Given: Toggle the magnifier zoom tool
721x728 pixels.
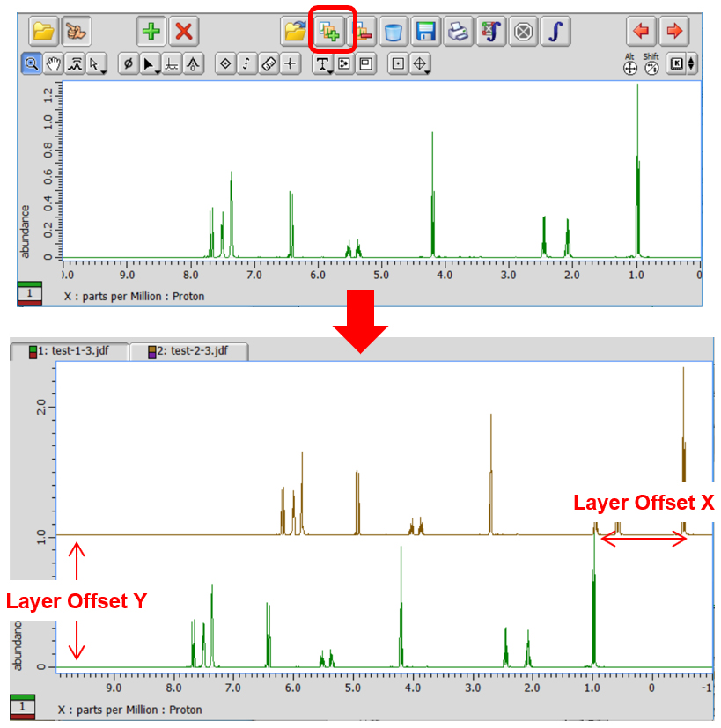Looking at the screenshot, I should pos(31,63).
